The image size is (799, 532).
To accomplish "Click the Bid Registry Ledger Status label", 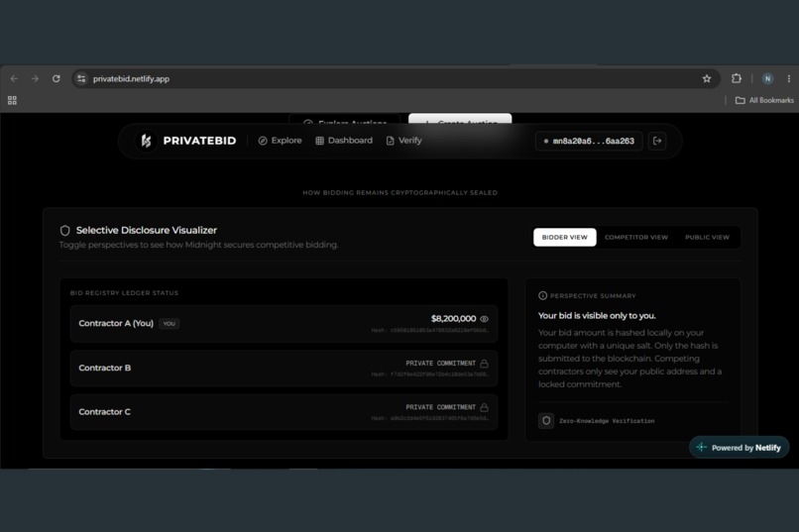I will click(x=124, y=293).
